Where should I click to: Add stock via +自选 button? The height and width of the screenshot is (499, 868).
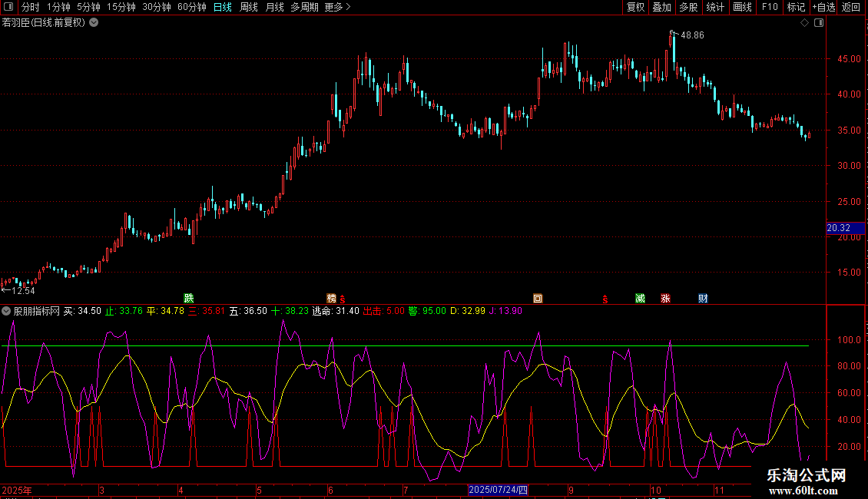click(x=823, y=8)
